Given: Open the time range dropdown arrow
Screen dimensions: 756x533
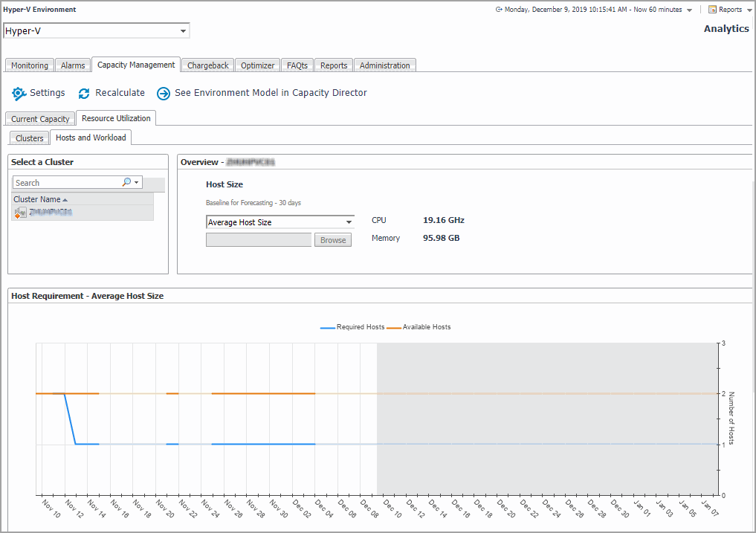Looking at the screenshot, I should [689, 10].
